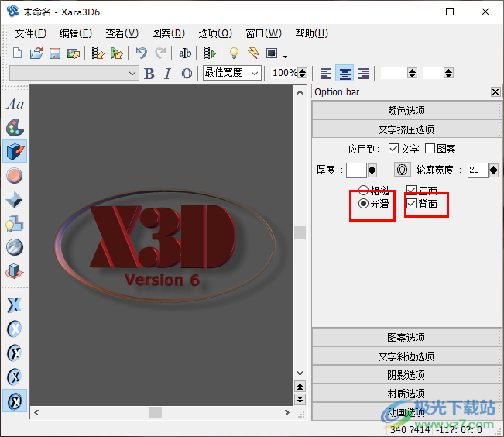Select the bottom highlighted X style icon
Image resolution: width=504 pixels, height=437 pixels.
click(15, 401)
